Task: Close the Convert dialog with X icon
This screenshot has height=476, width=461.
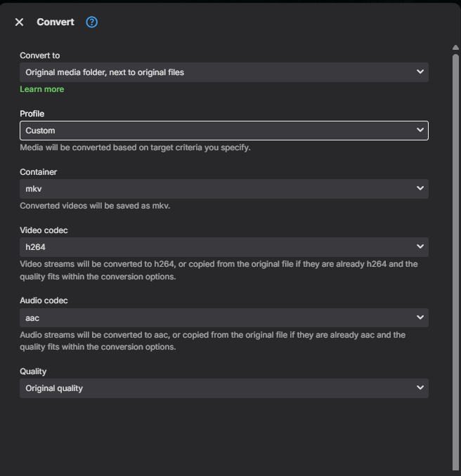Action: click(x=19, y=22)
